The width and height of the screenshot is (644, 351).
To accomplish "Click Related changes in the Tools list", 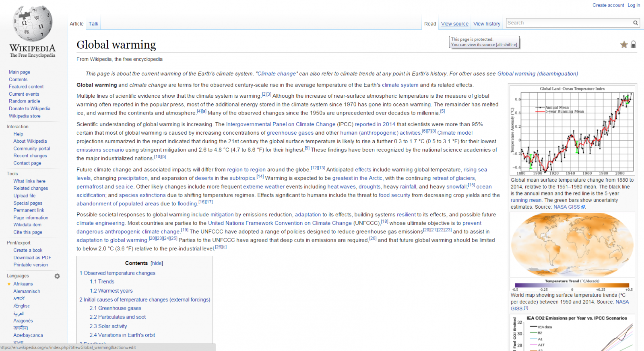I will click(x=31, y=189).
